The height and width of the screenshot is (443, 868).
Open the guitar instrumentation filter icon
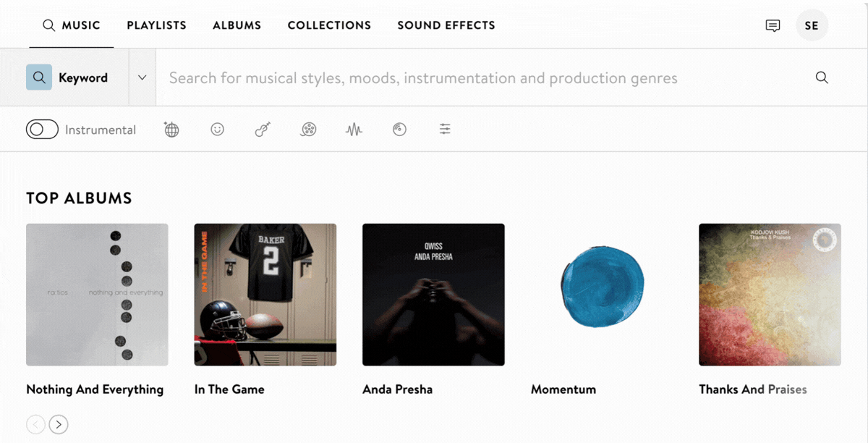[263, 130]
